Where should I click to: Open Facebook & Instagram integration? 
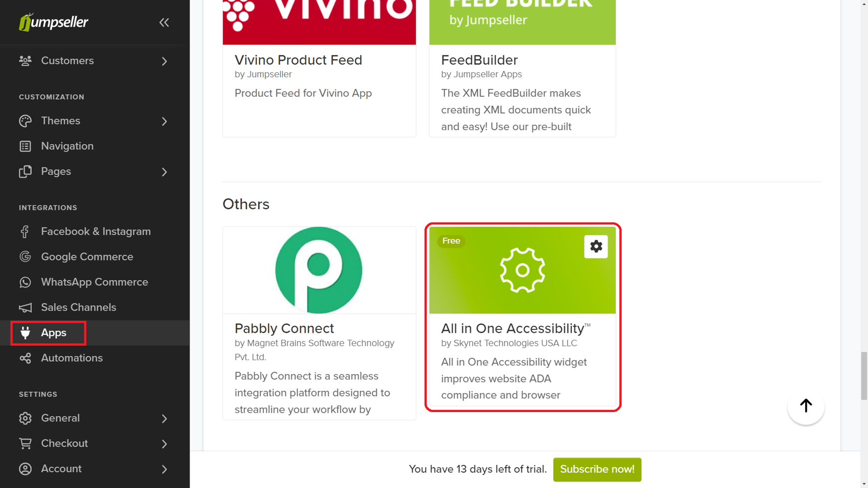pos(95,232)
